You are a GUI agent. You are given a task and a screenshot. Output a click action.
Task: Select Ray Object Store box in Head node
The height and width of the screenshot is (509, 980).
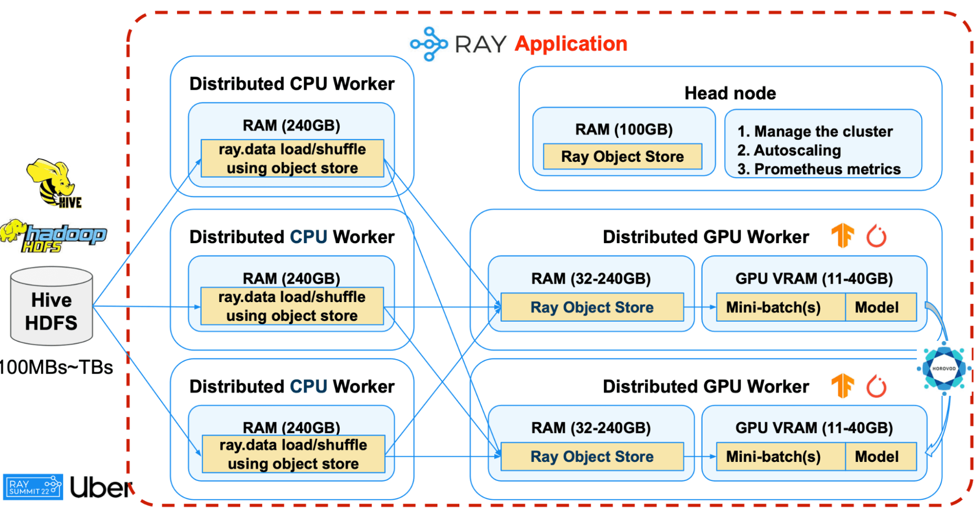click(622, 156)
